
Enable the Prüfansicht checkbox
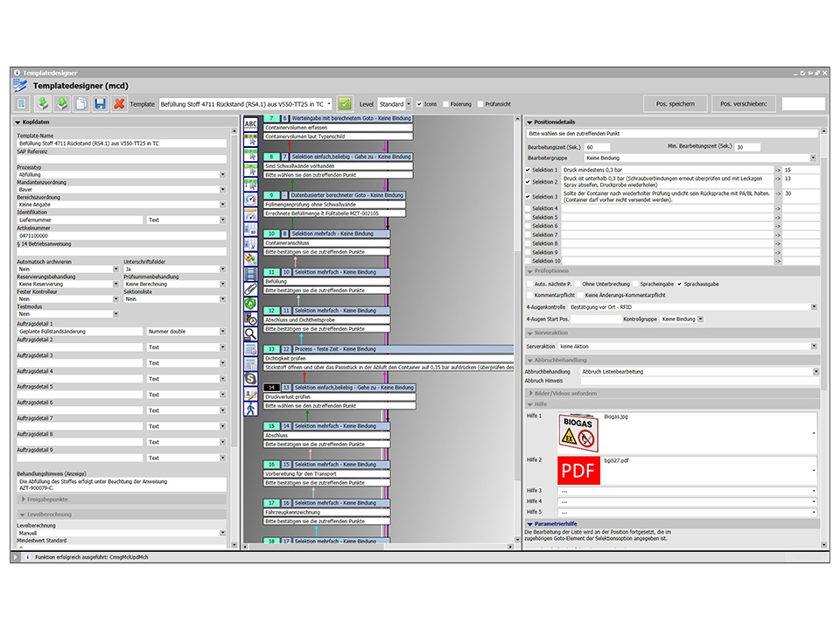(x=480, y=104)
